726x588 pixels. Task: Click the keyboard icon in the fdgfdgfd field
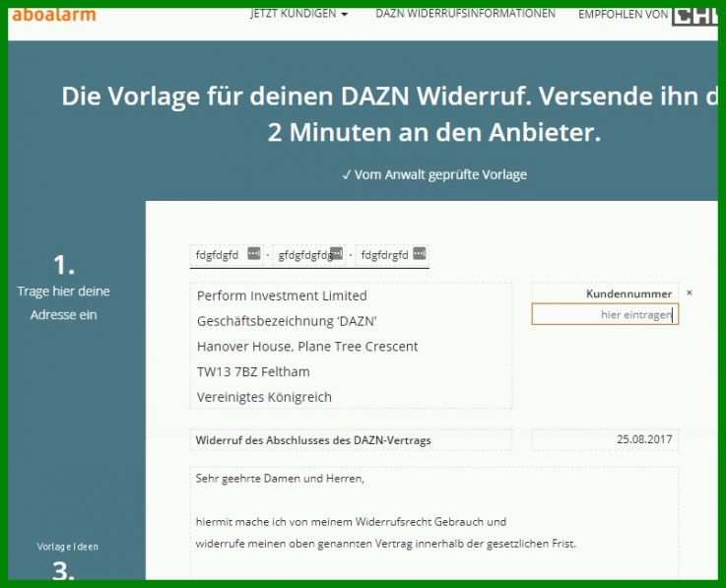click(x=254, y=253)
